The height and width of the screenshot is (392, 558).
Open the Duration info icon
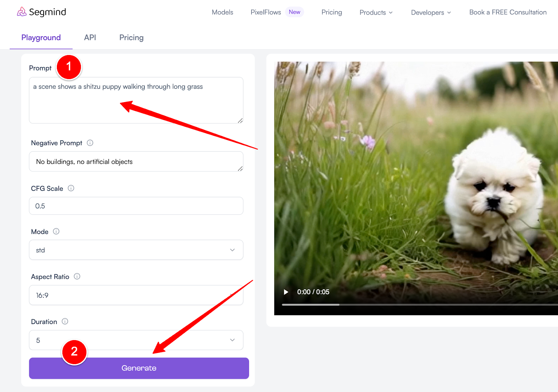pos(65,321)
